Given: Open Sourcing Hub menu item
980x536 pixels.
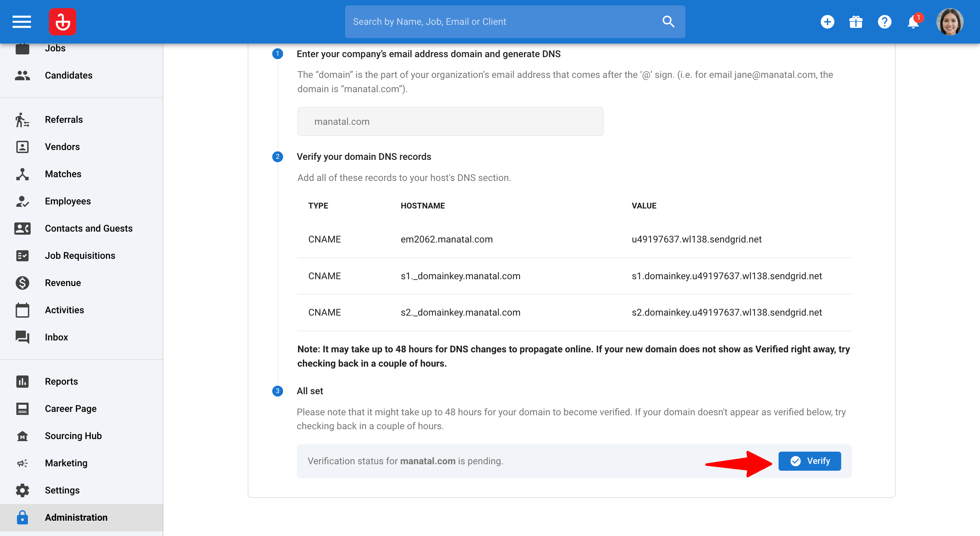Looking at the screenshot, I should tap(81, 436).
